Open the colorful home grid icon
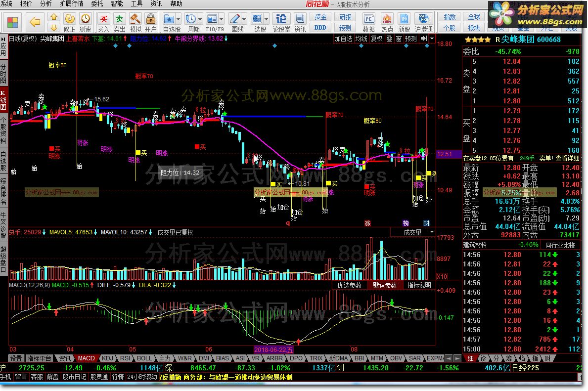The image size is (588, 391). [x=12, y=23]
